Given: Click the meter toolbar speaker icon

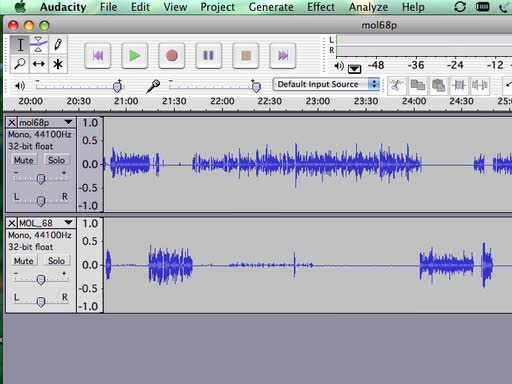Looking at the screenshot, I should click(339, 66).
